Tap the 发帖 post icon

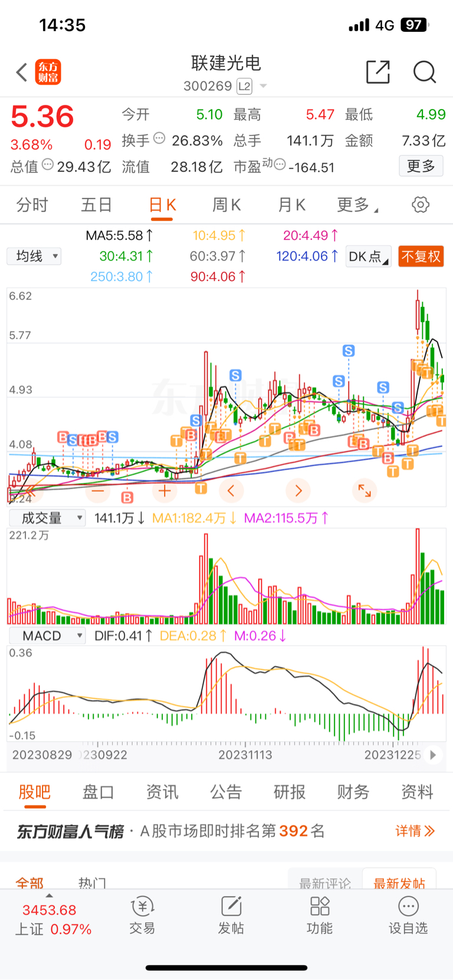231,915
